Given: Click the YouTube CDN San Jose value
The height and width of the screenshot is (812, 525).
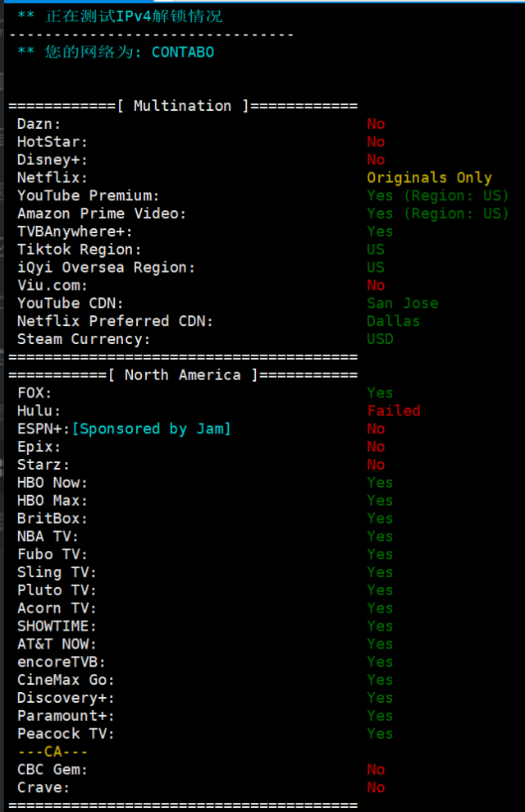Looking at the screenshot, I should click(x=403, y=304).
